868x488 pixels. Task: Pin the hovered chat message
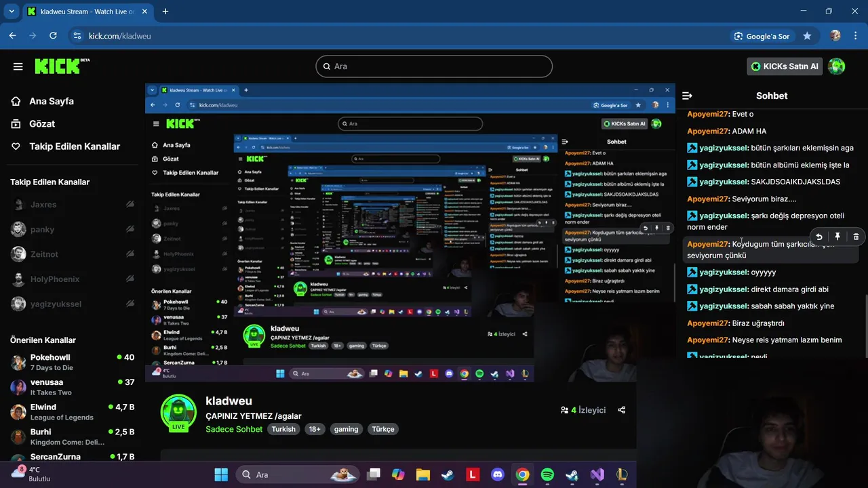tap(837, 237)
